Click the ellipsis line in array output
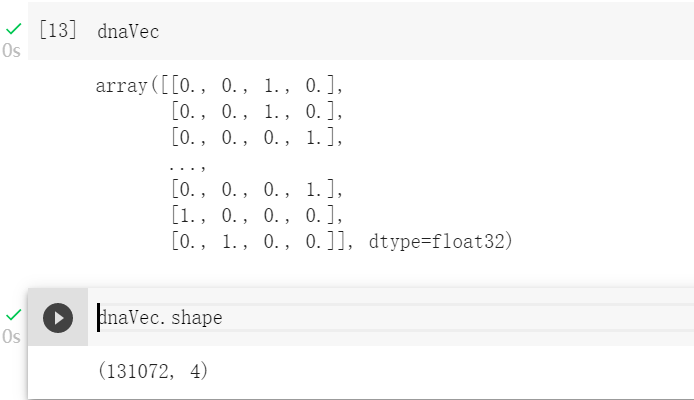The height and width of the screenshot is (400, 694). pos(185,163)
